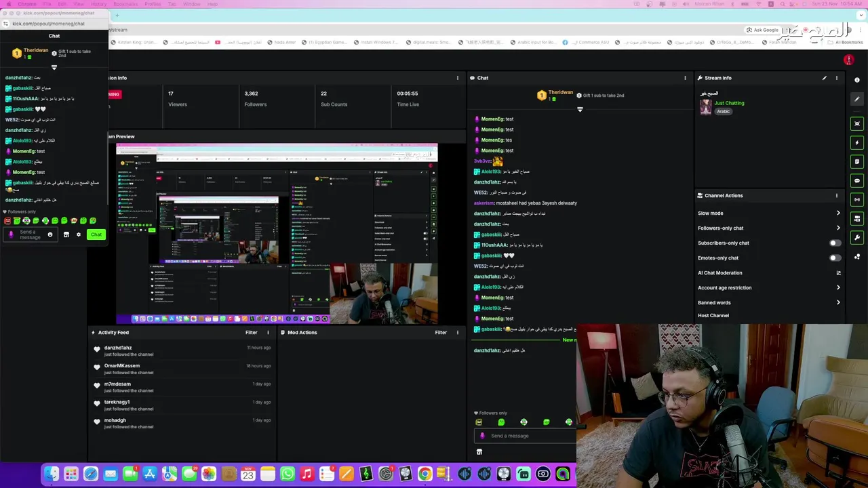Image resolution: width=868 pixels, height=488 pixels.
Task: Select tareknagy1 follow in Activity Feed
Action: (x=183, y=405)
